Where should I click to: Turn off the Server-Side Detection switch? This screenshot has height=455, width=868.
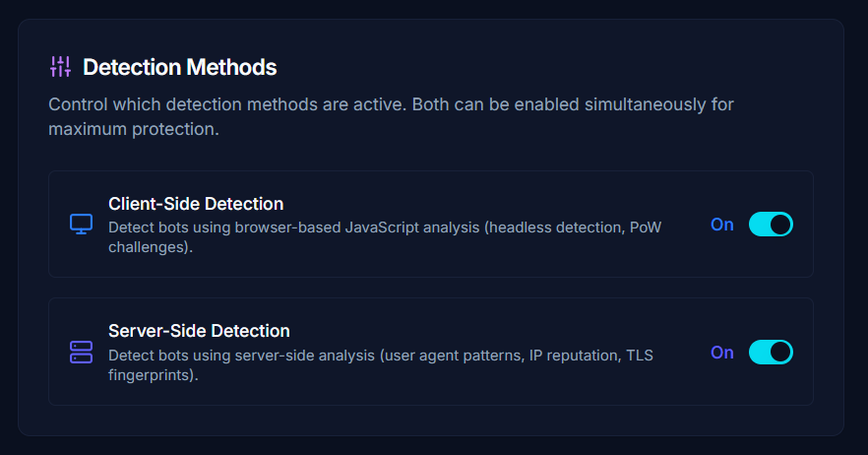point(771,352)
